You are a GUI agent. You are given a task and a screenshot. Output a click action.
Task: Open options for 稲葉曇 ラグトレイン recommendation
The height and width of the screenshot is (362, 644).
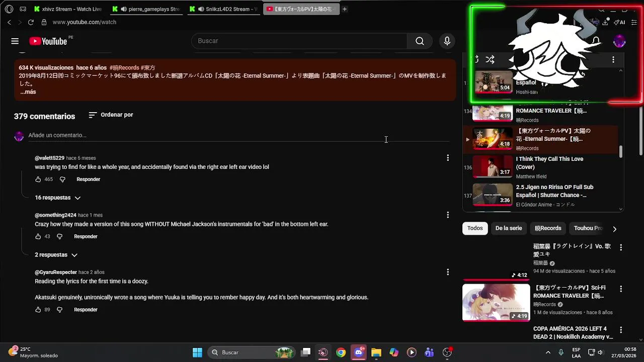[621, 247]
